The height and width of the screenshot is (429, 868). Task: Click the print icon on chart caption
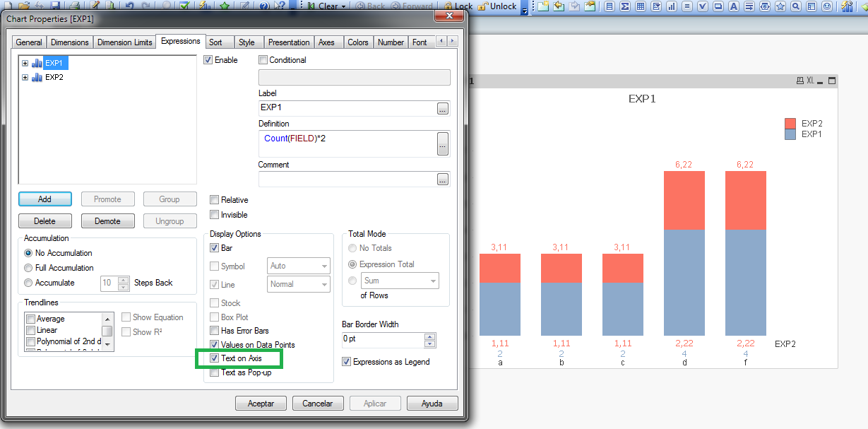799,81
